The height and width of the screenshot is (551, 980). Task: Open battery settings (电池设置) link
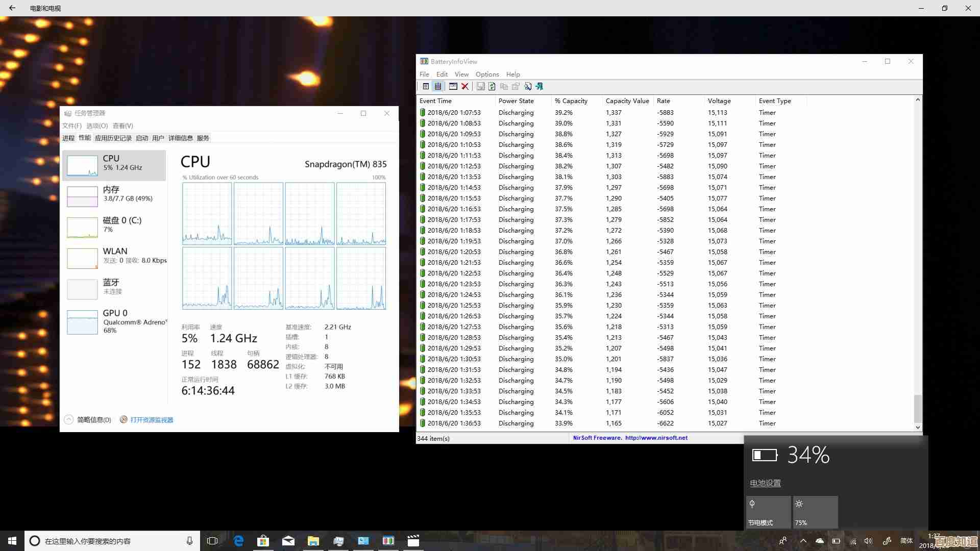pyautogui.click(x=765, y=483)
